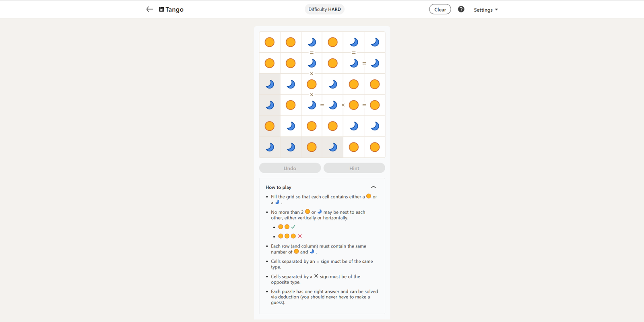The width and height of the screenshot is (644, 322).
Task: Toggle the sun in the bottom-right grid cell
Action: click(x=375, y=147)
